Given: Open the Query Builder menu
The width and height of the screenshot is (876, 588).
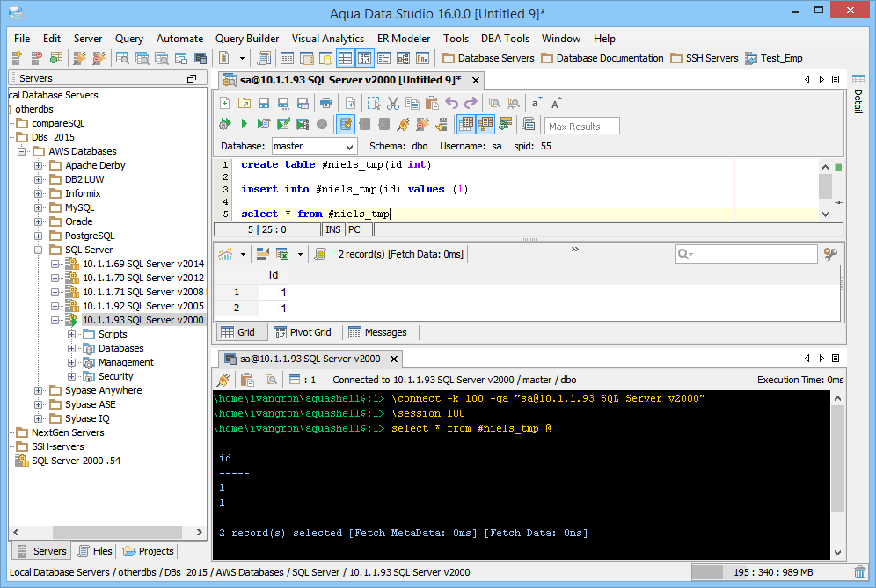Looking at the screenshot, I should [x=247, y=39].
